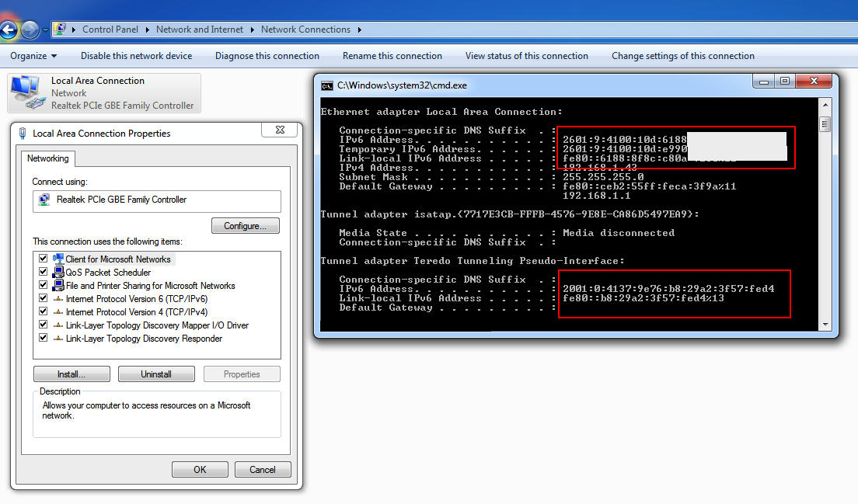Click the TCP/IPv6 protocol icon
The height and width of the screenshot is (504, 858).
pyautogui.click(x=58, y=298)
